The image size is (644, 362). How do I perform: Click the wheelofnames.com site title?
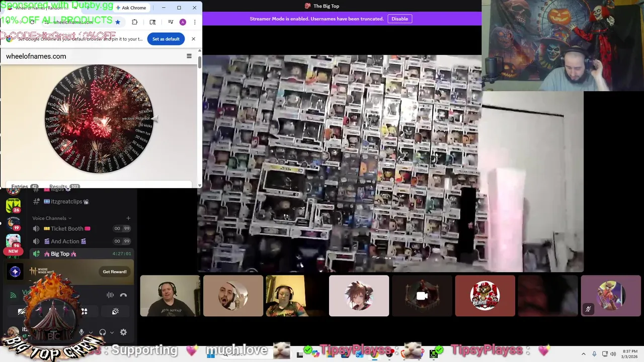tap(36, 56)
